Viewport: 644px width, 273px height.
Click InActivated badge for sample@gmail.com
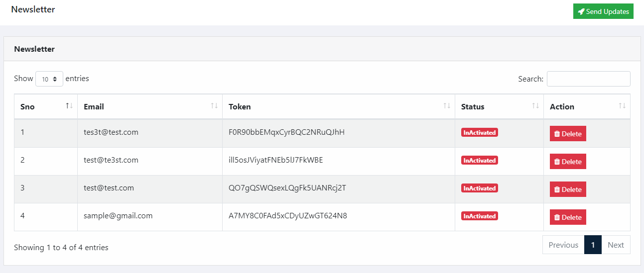tap(480, 216)
